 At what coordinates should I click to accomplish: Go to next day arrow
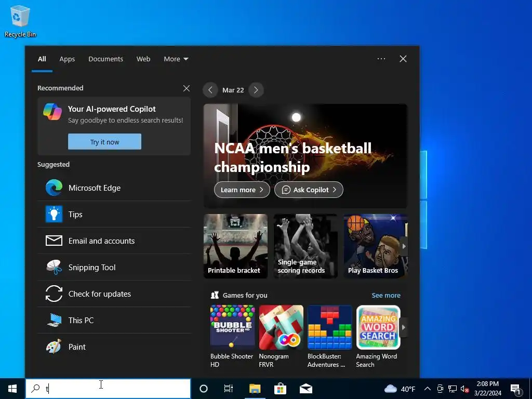pos(256,90)
